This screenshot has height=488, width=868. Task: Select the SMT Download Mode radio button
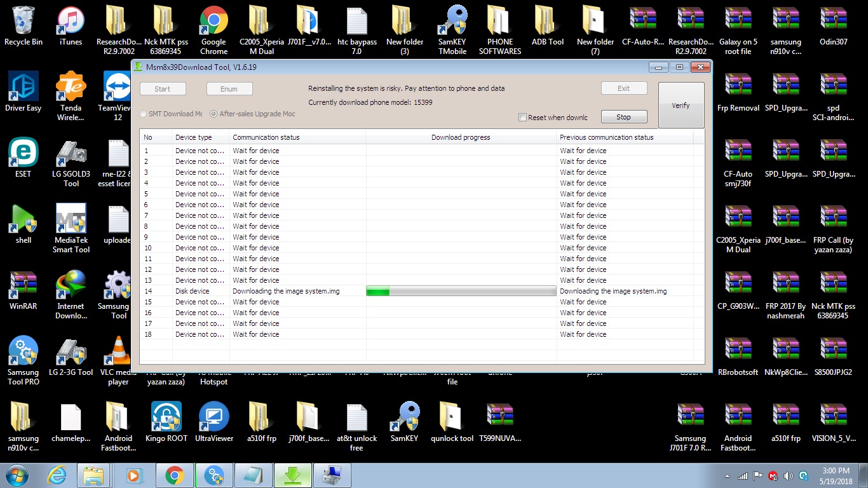[144, 114]
